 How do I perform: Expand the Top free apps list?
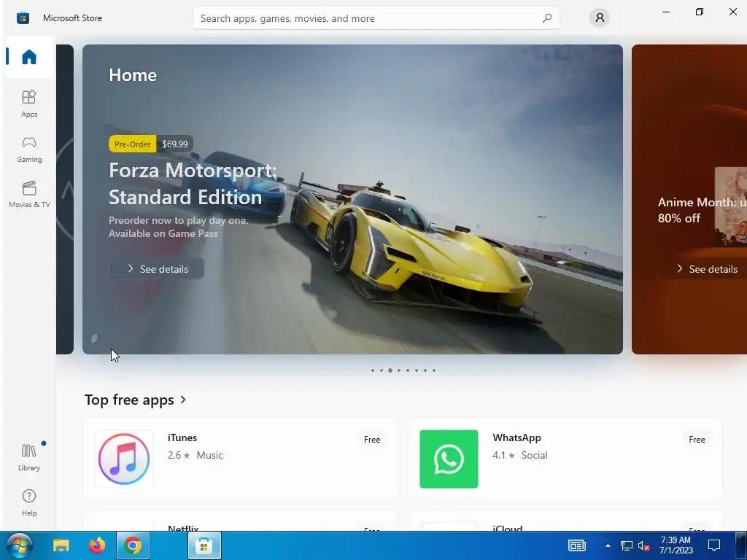point(183,400)
